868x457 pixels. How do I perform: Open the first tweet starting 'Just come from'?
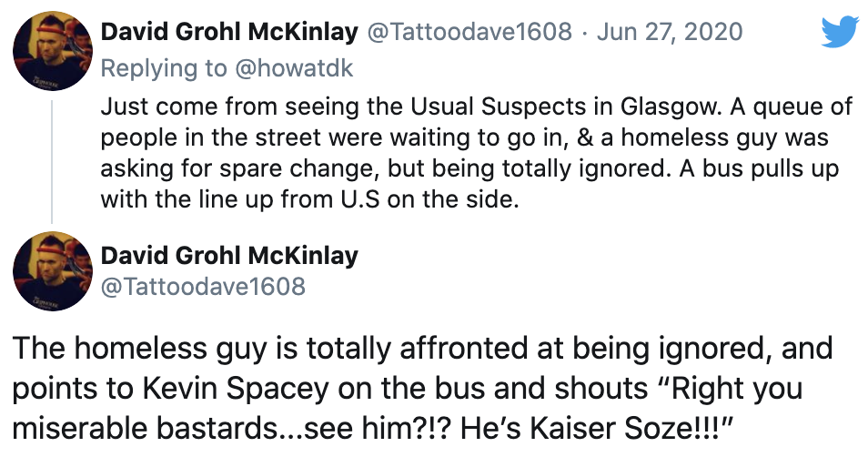point(476,152)
